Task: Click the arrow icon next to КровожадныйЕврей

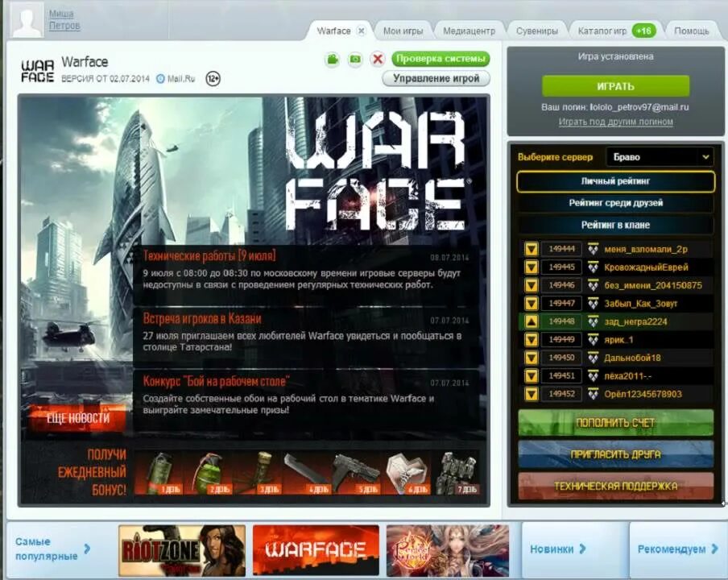Action: pyautogui.click(x=532, y=267)
